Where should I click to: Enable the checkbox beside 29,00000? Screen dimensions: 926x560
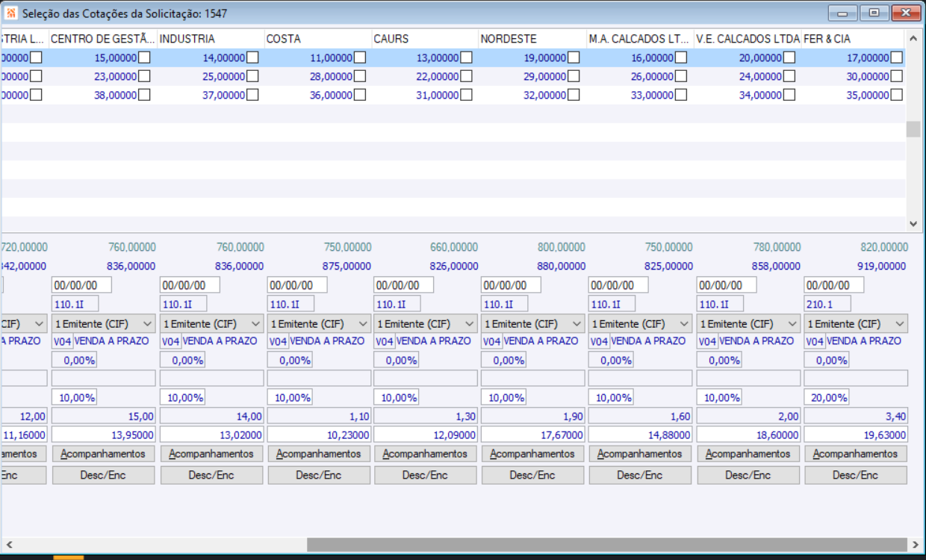[x=574, y=76]
